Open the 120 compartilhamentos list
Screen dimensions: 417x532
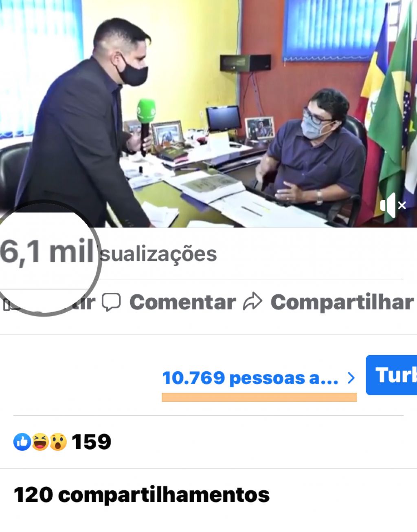coord(142,495)
